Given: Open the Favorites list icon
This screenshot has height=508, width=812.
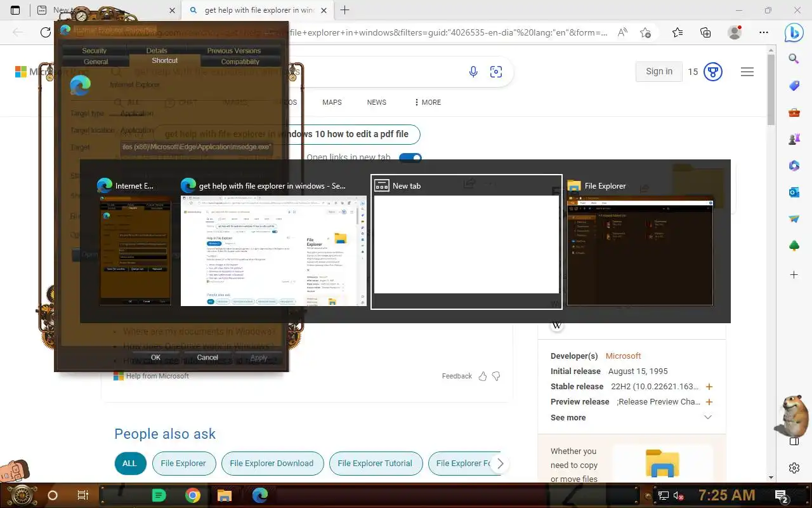Looking at the screenshot, I should (x=678, y=32).
